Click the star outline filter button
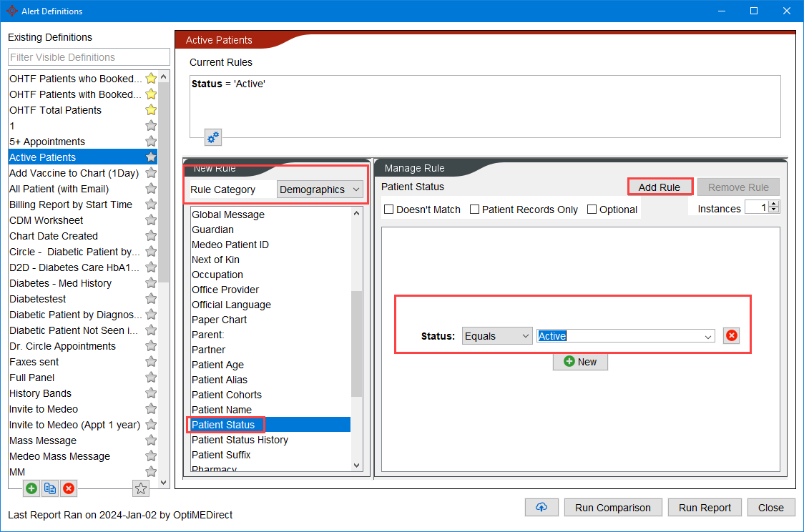The image size is (804, 532). [x=140, y=488]
